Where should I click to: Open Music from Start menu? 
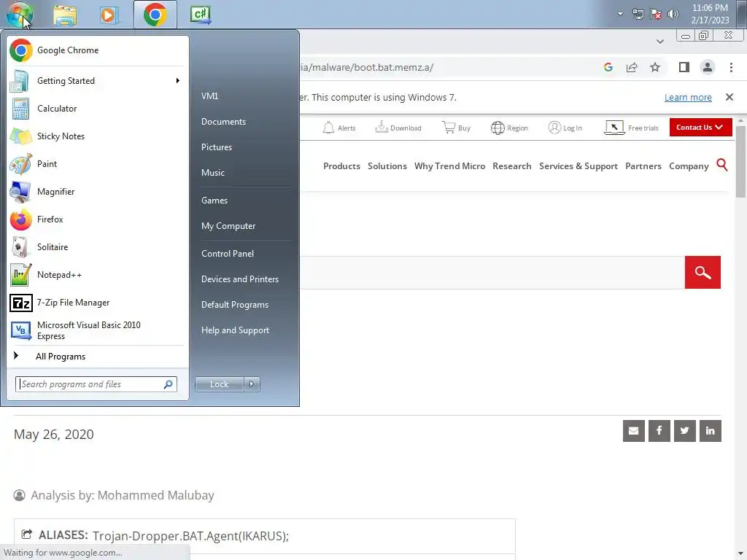point(212,173)
